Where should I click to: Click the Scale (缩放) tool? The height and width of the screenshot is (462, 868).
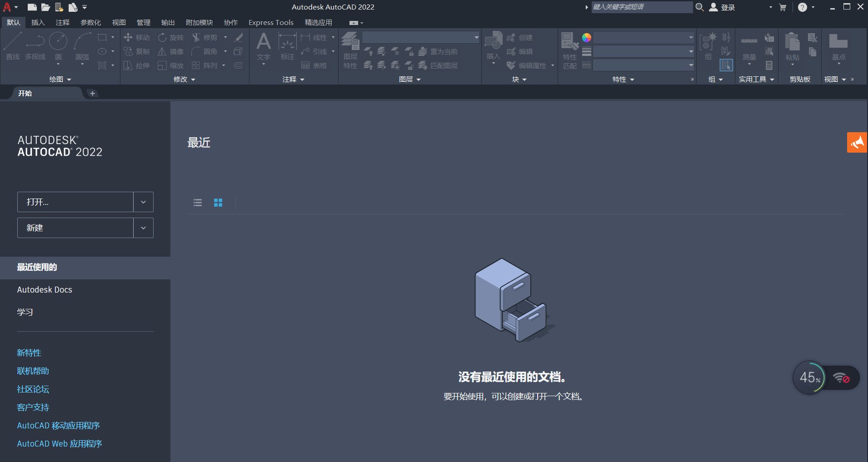(171, 65)
